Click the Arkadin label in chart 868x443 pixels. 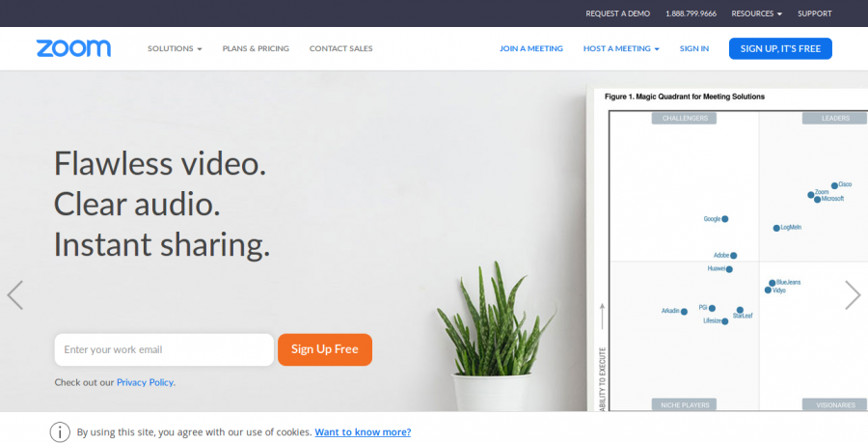pyautogui.click(x=670, y=311)
